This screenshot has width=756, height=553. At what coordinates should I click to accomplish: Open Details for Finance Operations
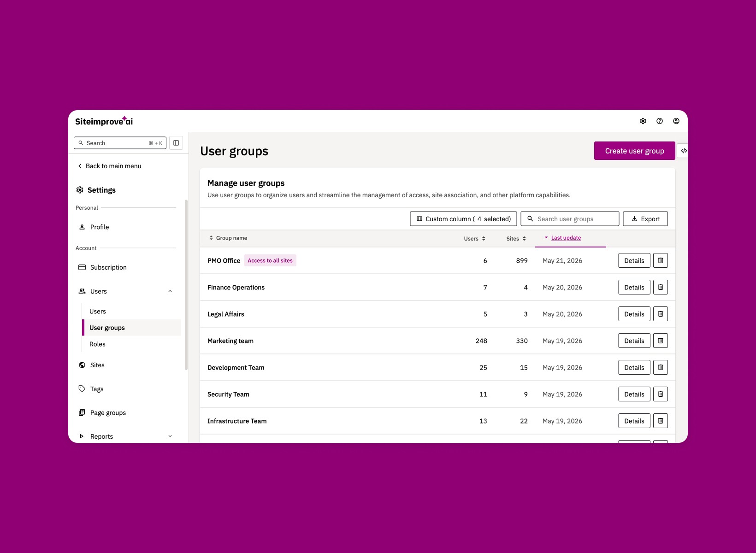(x=634, y=287)
